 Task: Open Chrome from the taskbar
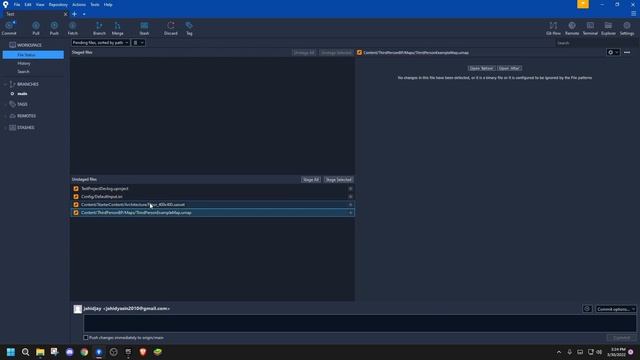click(x=84, y=352)
